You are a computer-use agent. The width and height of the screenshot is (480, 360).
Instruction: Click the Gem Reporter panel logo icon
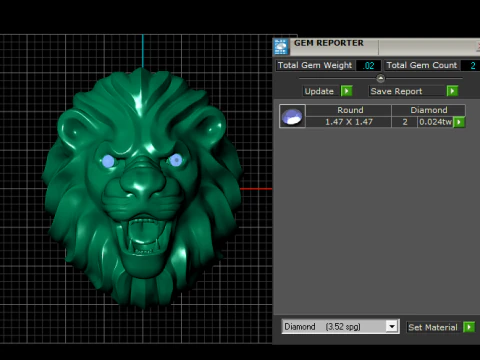click(x=281, y=47)
